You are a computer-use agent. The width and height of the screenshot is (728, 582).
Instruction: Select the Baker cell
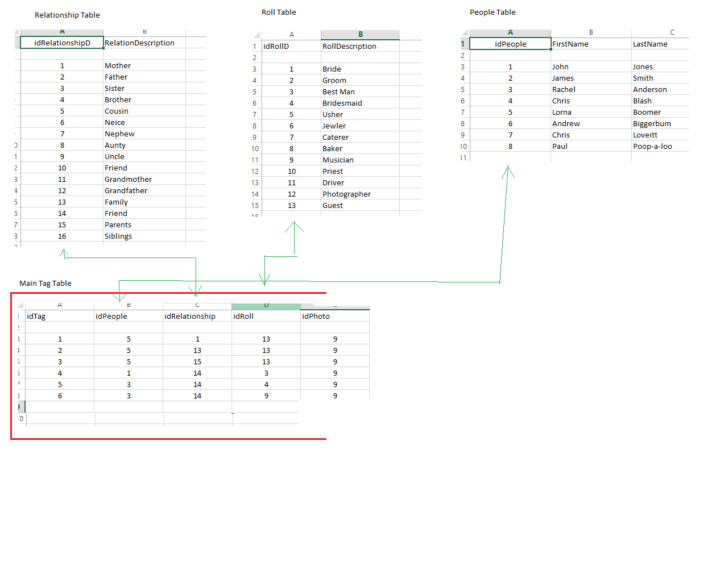click(360, 148)
